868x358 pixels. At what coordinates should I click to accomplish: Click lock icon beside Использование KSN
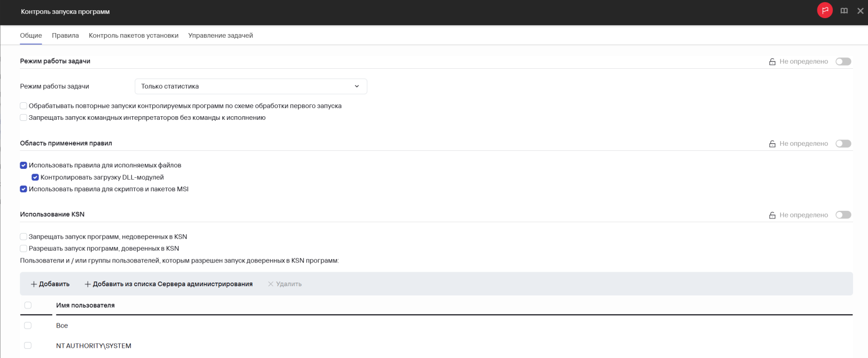(772, 215)
